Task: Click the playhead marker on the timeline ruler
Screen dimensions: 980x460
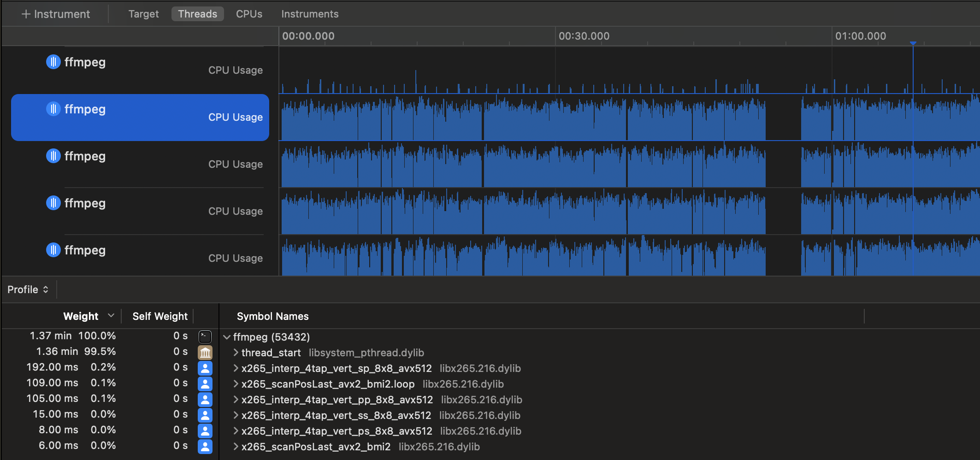Action: coord(913,43)
